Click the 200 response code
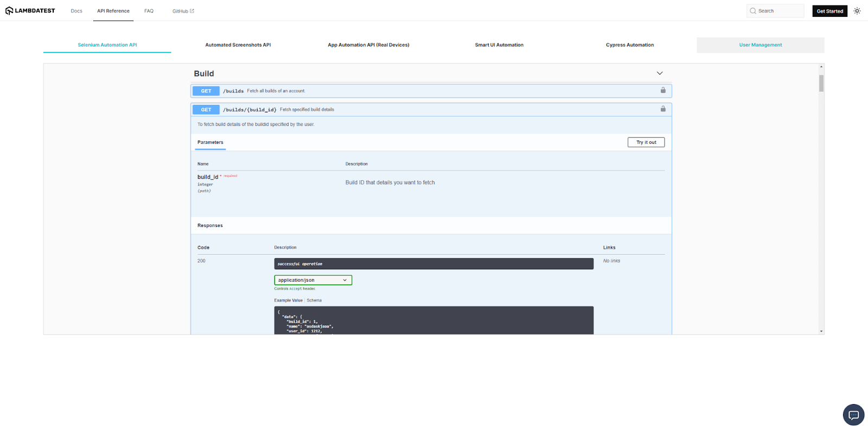Image resolution: width=868 pixels, height=429 pixels. (x=201, y=261)
